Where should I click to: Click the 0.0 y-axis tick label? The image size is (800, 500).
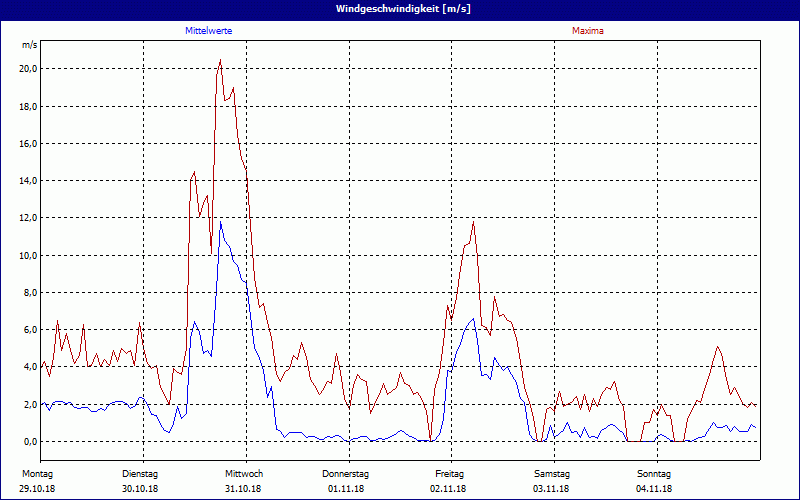coord(30,441)
